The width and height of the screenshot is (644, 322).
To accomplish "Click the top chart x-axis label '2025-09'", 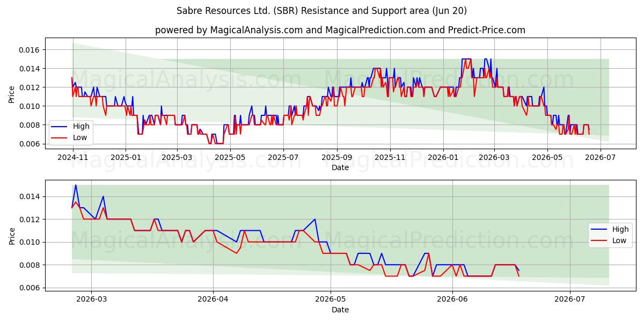I will [337, 158].
